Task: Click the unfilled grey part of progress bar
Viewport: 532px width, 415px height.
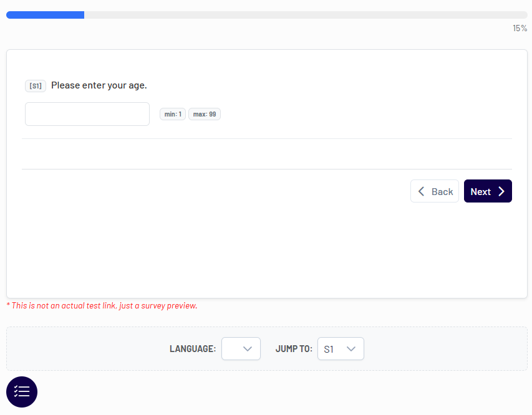Action: (x=306, y=15)
